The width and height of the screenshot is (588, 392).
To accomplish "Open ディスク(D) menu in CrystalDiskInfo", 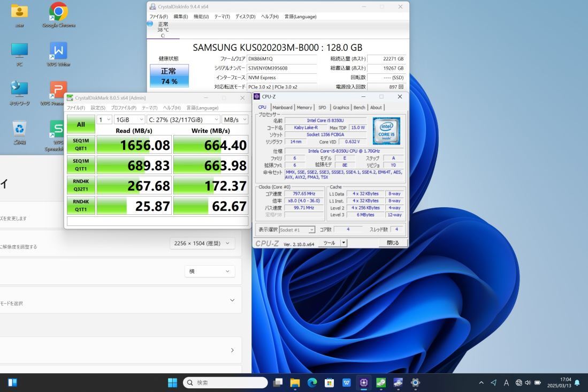I will tap(245, 17).
